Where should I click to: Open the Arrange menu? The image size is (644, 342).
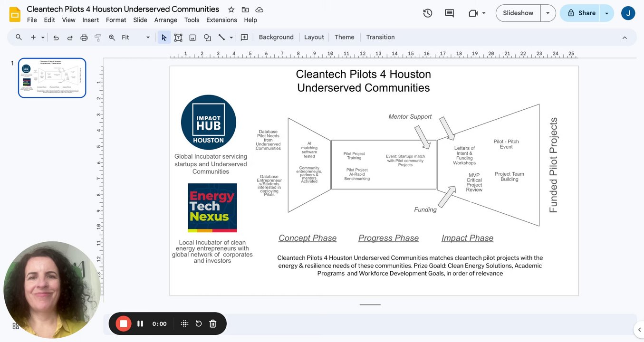click(165, 20)
